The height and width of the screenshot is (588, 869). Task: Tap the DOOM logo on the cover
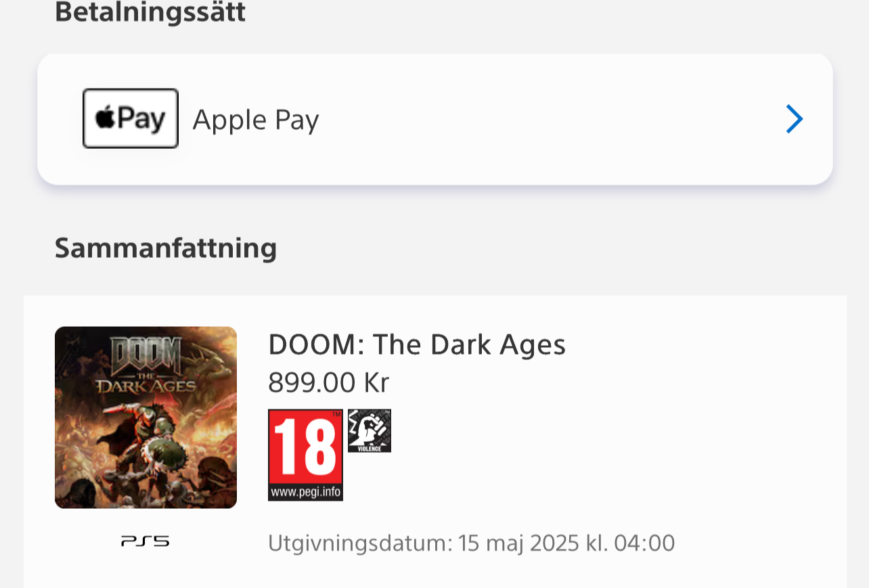pyautogui.click(x=146, y=353)
